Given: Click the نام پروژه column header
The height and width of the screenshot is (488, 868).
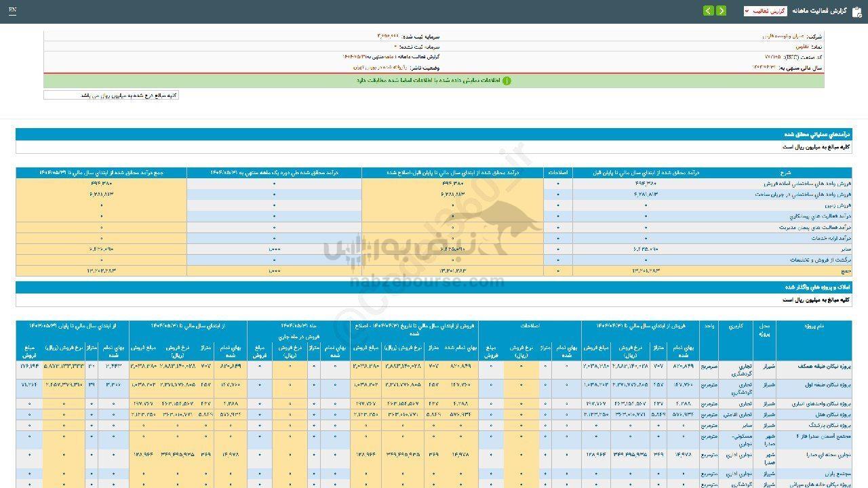Looking at the screenshot, I should pos(814,326).
